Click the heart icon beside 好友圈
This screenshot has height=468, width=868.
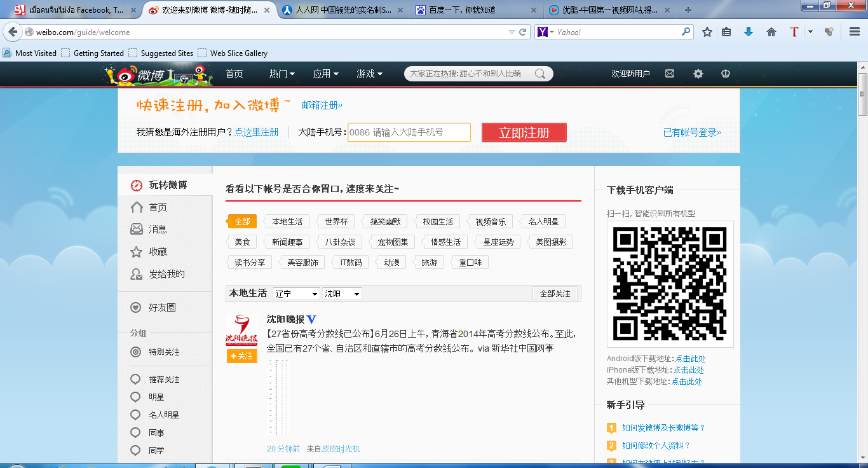click(135, 308)
